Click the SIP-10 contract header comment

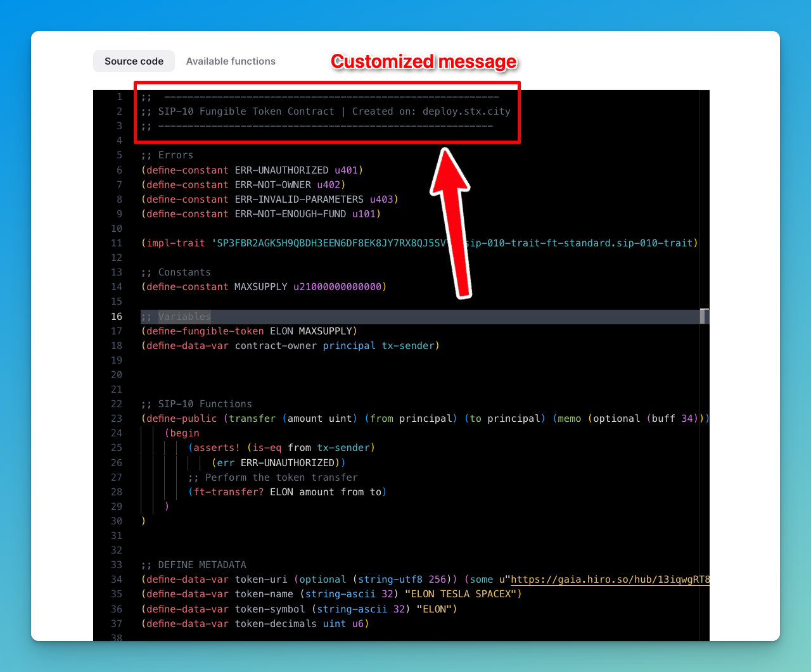(x=326, y=111)
